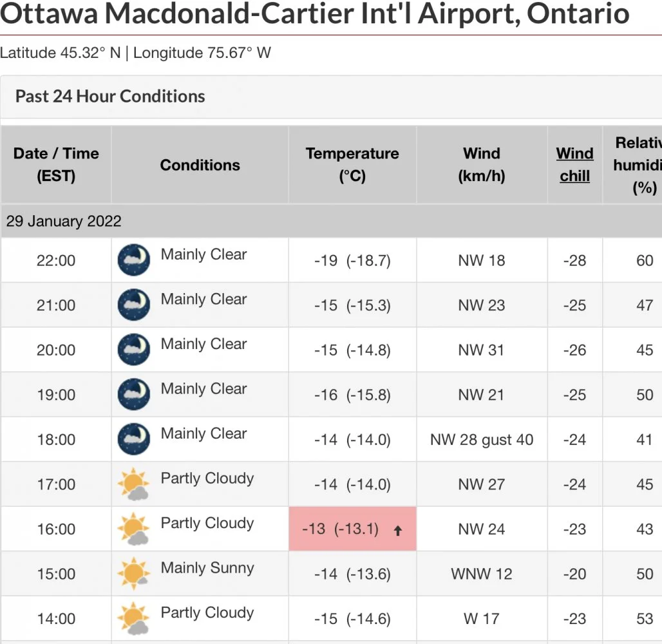Viewport: 662px width, 644px height.
Task: Click the 14:00 Partly Cloudy sun icon
Action: point(134,618)
